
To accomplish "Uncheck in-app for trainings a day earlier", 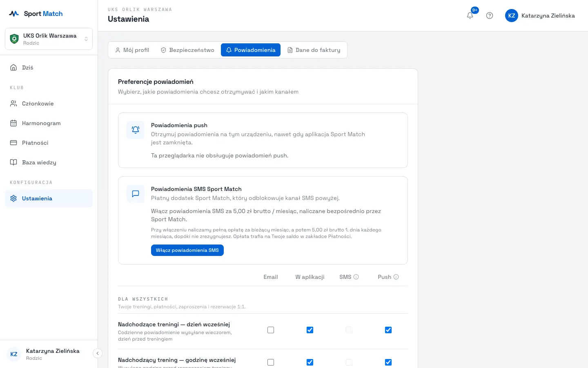I will 310,330.
